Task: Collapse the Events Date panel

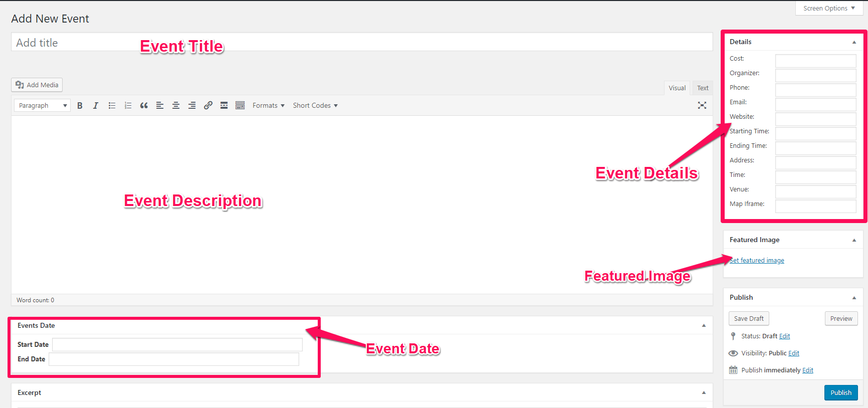Action: pos(704,326)
